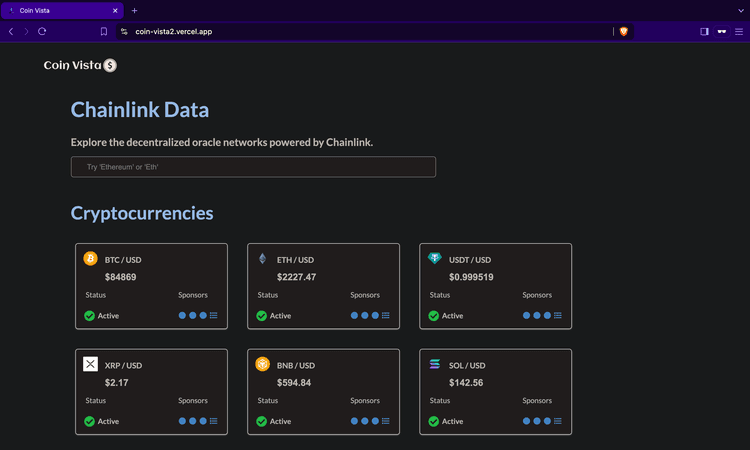
Task: Open sponsors list icon on XRP/USD card
Action: [x=213, y=421]
